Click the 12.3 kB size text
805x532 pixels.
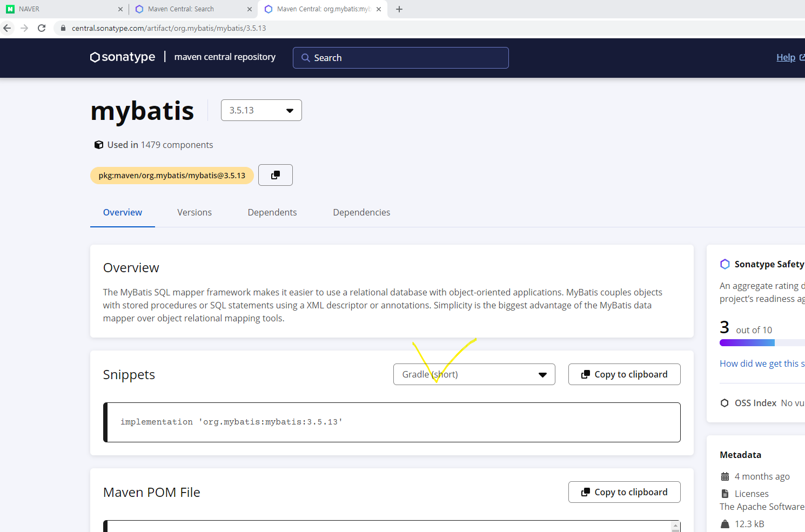tap(749, 524)
